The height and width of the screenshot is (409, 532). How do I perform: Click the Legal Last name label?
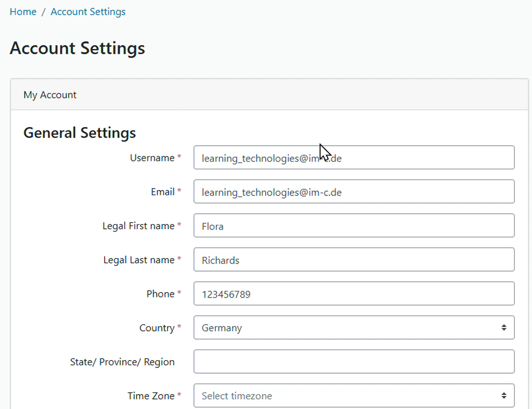(139, 260)
